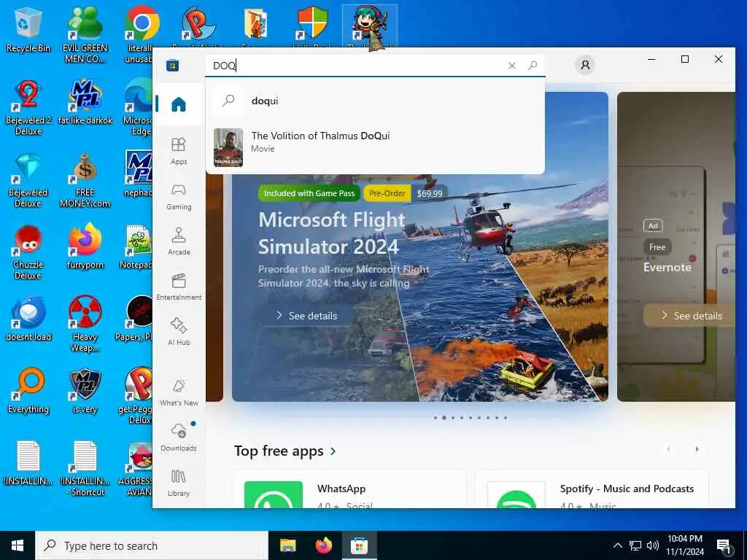Open the Entertainment section in Store sidebar

179,287
